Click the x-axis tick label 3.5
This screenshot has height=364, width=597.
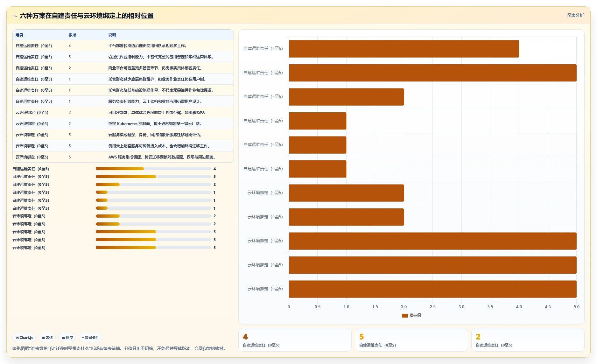click(490, 307)
